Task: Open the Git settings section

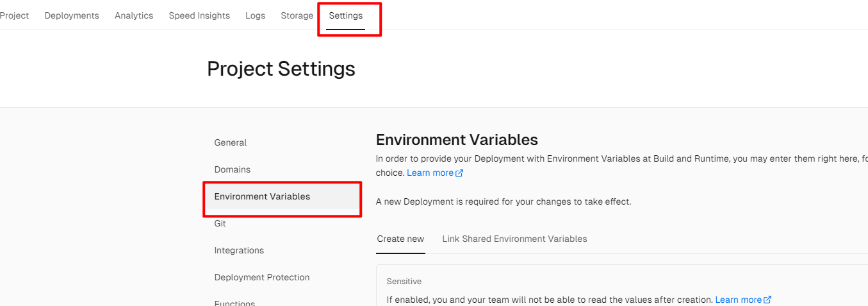Action: (x=220, y=223)
